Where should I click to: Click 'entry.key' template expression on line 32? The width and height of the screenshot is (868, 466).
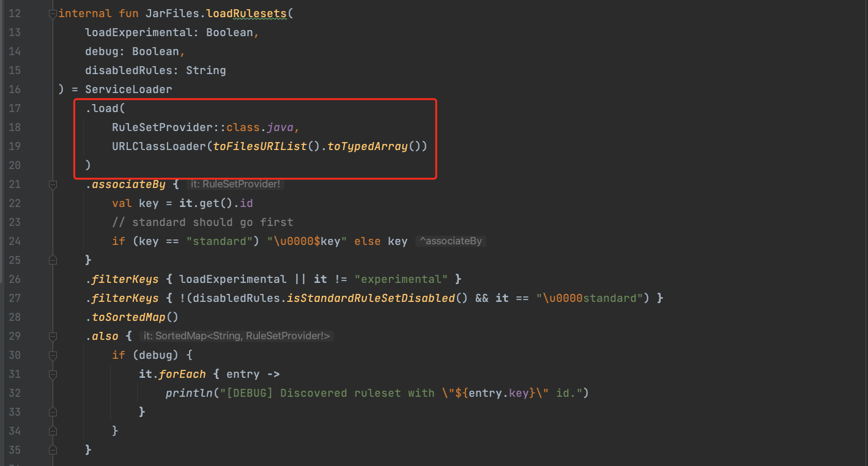point(499,393)
